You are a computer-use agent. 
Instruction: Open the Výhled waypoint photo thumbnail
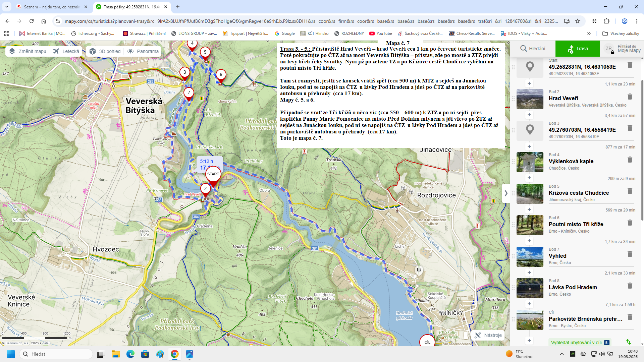[530, 257]
